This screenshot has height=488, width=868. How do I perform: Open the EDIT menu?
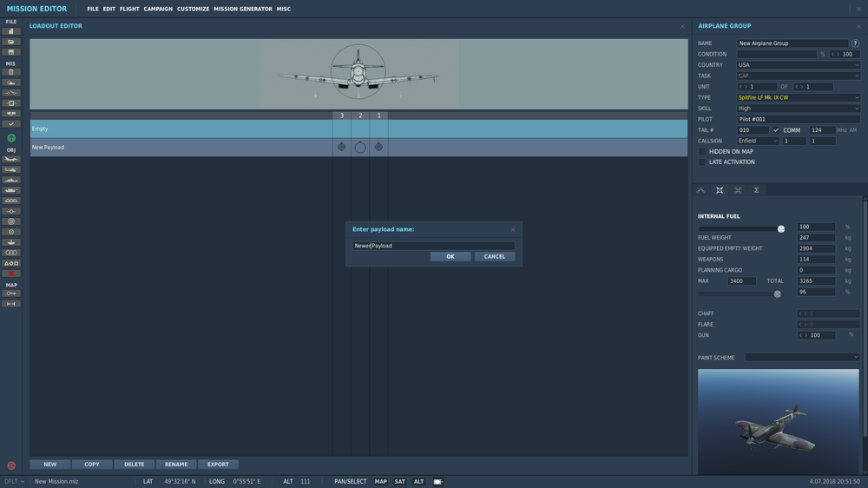tap(109, 9)
